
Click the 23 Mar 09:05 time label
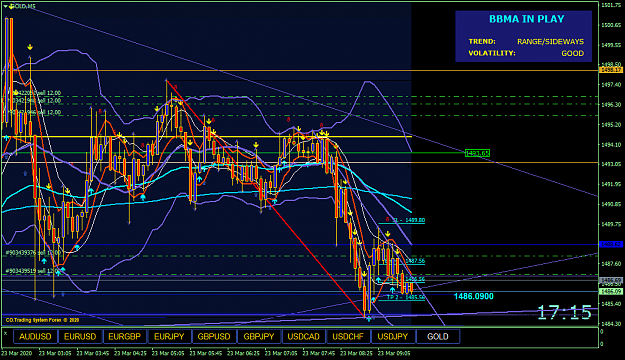(x=394, y=353)
